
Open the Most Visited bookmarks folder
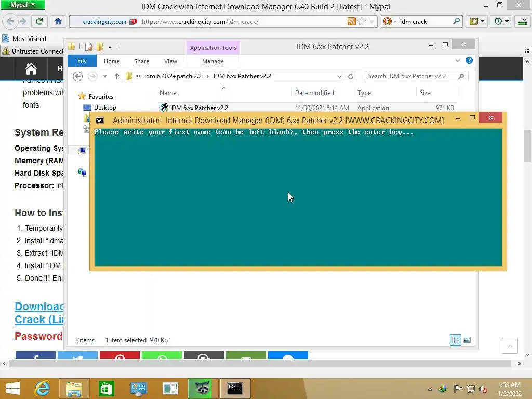point(24,38)
